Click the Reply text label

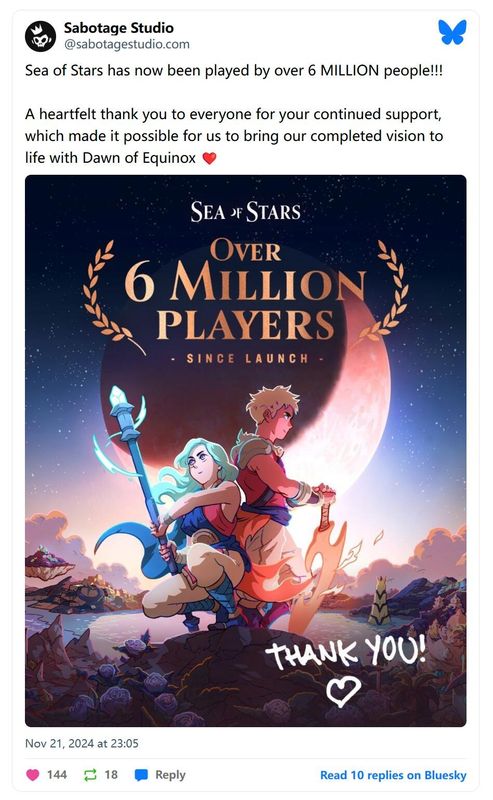pos(170,774)
